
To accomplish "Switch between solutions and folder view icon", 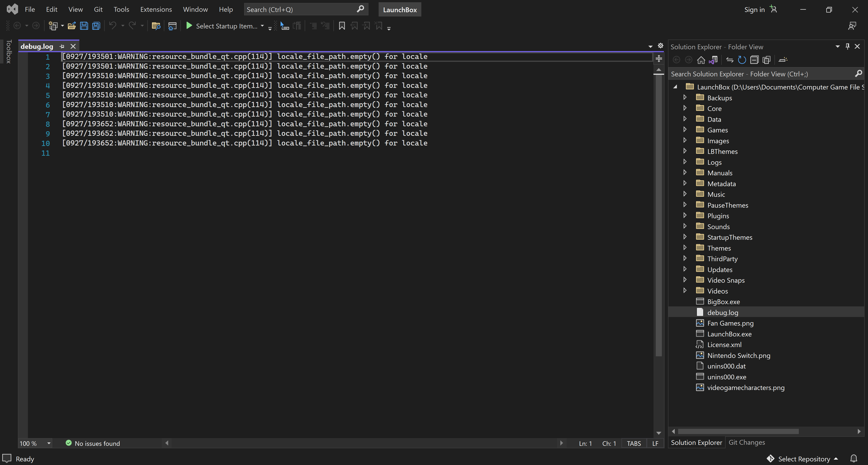I will click(x=713, y=60).
